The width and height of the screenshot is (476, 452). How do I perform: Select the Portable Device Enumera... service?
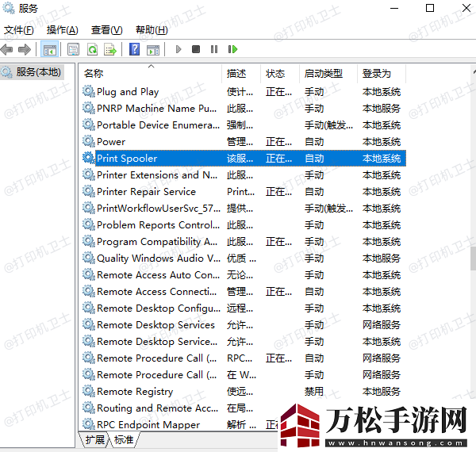[158, 125]
